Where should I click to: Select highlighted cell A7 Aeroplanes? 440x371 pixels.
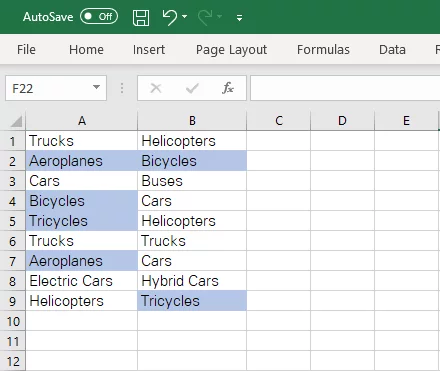pyautogui.click(x=82, y=261)
